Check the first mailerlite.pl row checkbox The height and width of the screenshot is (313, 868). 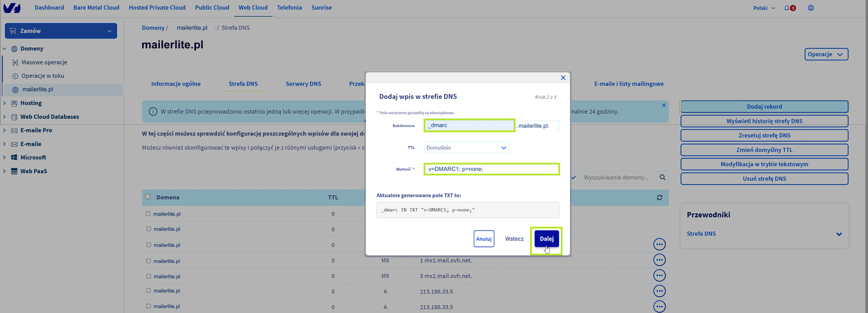[x=148, y=214]
